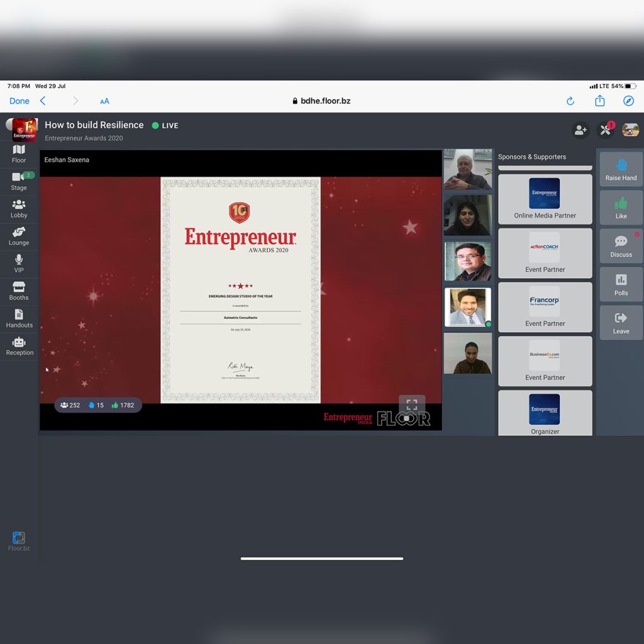The width and height of the screenshot is (644, 644).
Task: Click the Eeshan Saxena presenter name
Action: (67, 160)
